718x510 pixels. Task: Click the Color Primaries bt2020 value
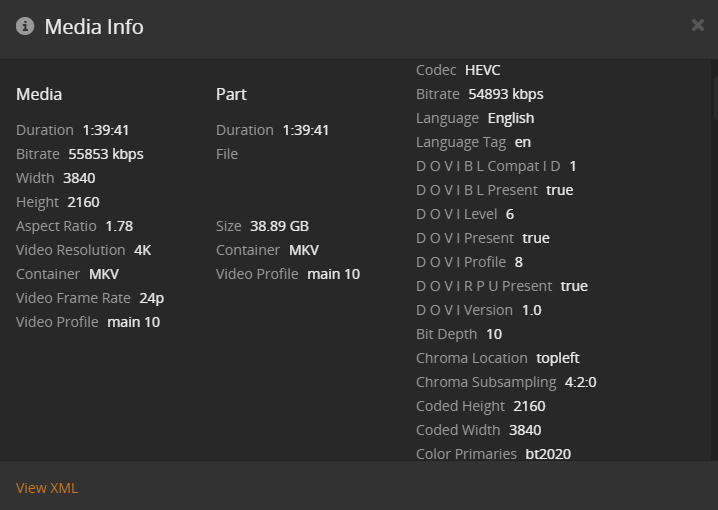coord(548,454)
